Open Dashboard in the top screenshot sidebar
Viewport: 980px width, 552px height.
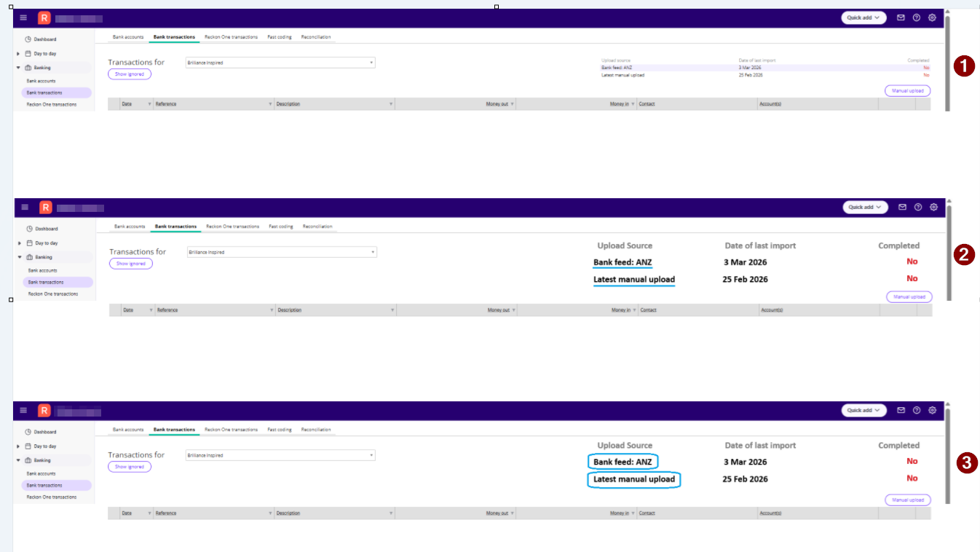tap(41, 39)
